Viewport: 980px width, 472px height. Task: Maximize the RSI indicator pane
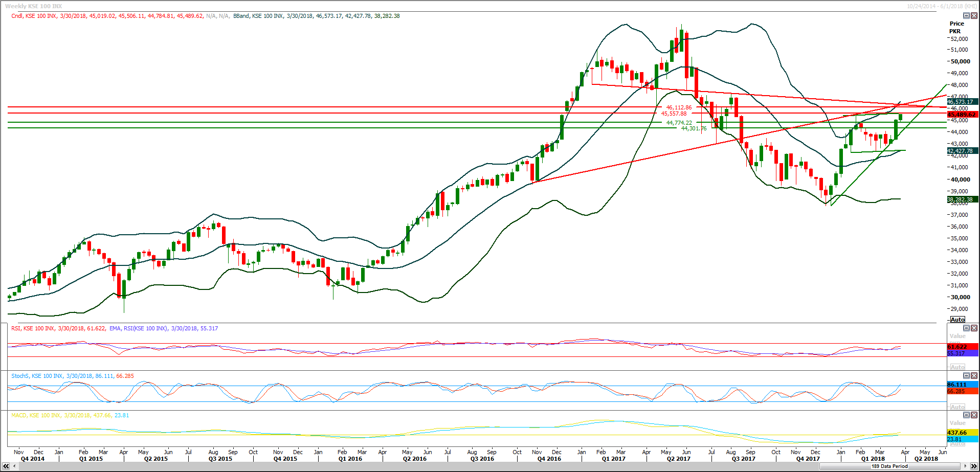pos(966,328)
